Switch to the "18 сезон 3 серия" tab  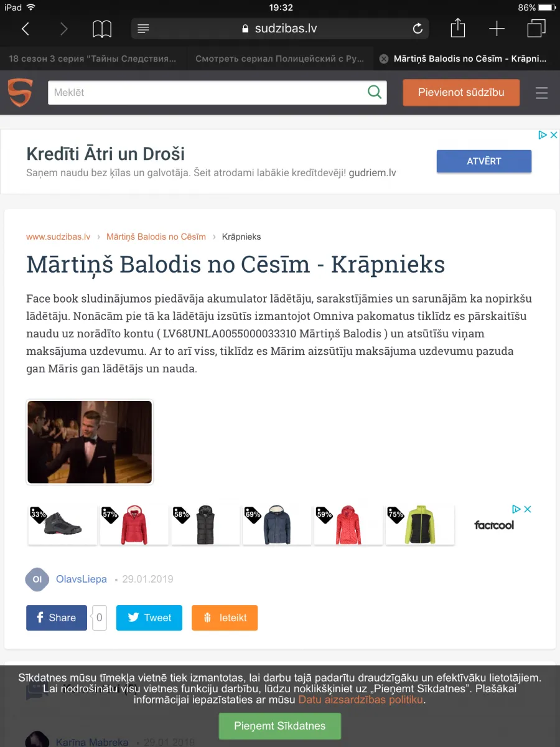click(x=93, y=59)
